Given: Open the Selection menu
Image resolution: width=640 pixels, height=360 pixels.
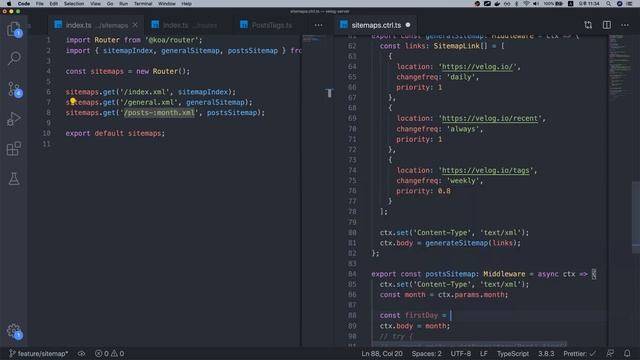Looking at the screenshot, I should 74,4.
